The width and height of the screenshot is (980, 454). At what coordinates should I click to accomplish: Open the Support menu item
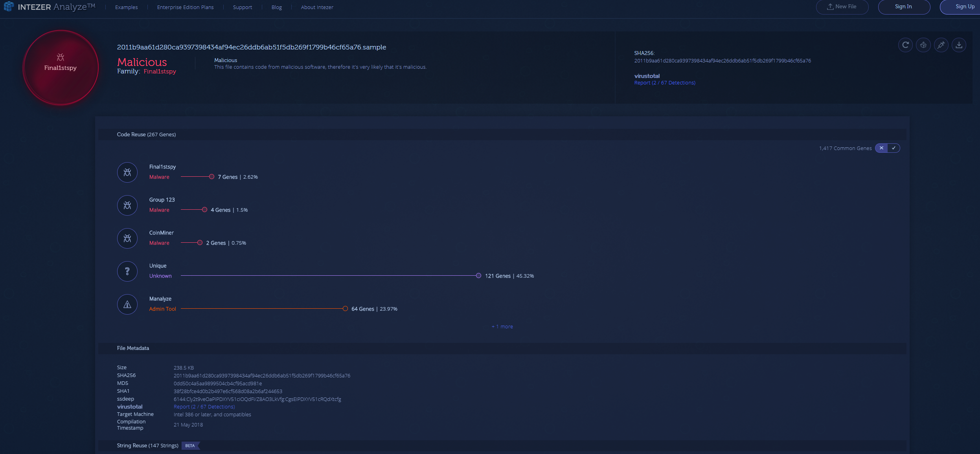[x=242, y=7]
